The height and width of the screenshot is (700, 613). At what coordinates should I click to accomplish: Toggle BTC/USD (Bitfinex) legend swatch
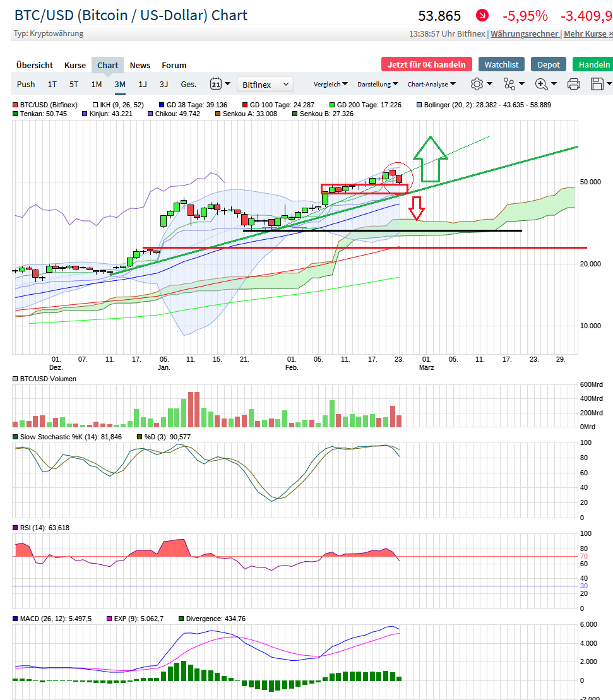[15, 105]
